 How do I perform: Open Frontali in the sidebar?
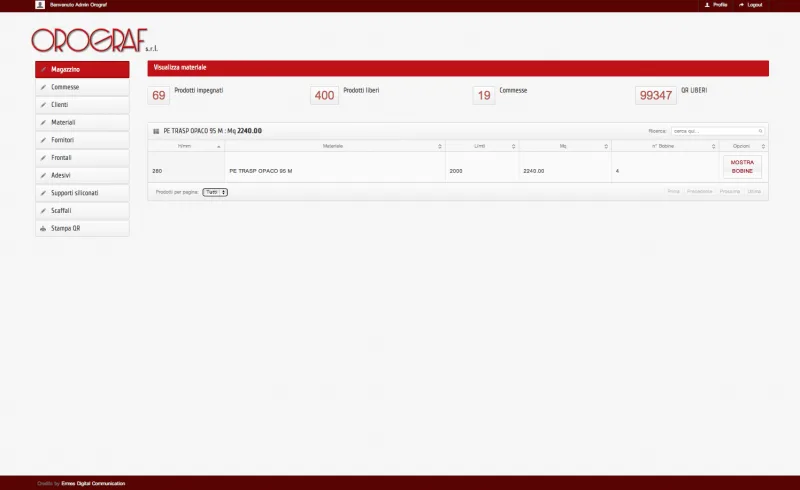pos(82,158)
